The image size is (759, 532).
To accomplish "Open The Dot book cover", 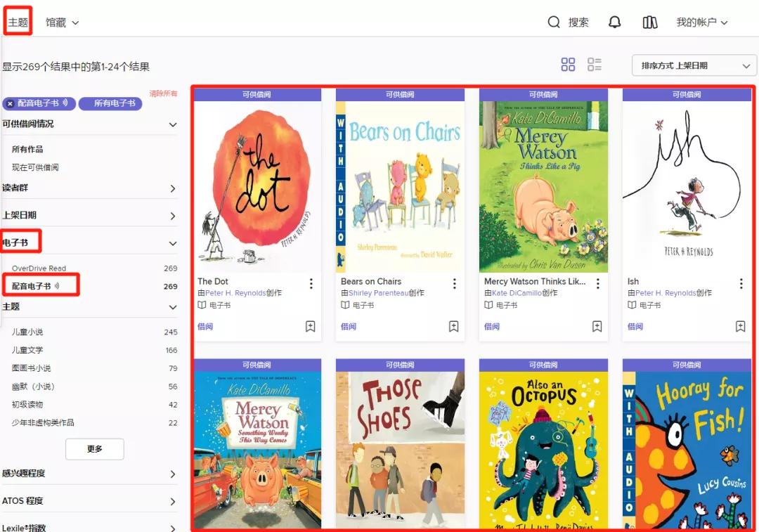I will 257,187.
